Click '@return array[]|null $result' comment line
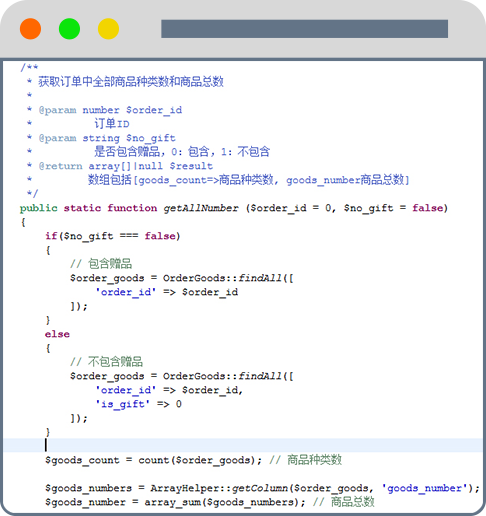Image resolution: width=486 pixels, height=516 pixels. point(126,166)
